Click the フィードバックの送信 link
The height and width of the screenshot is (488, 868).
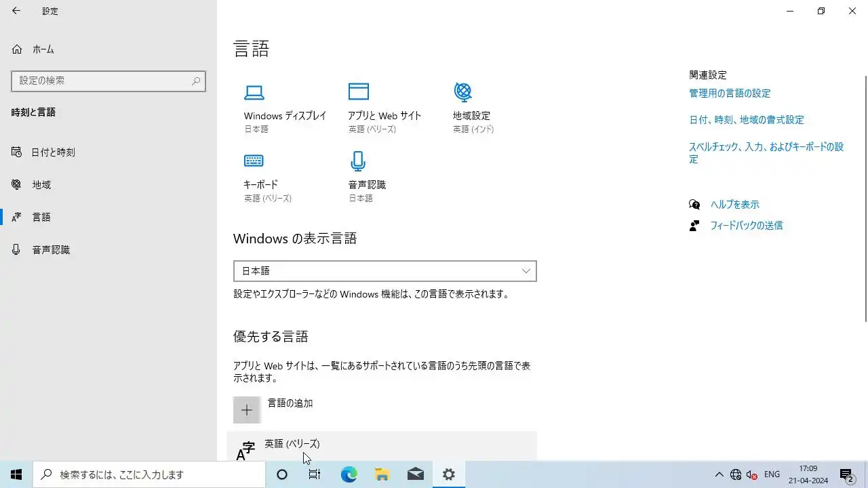pyautogui.click(x=747, y=226)
